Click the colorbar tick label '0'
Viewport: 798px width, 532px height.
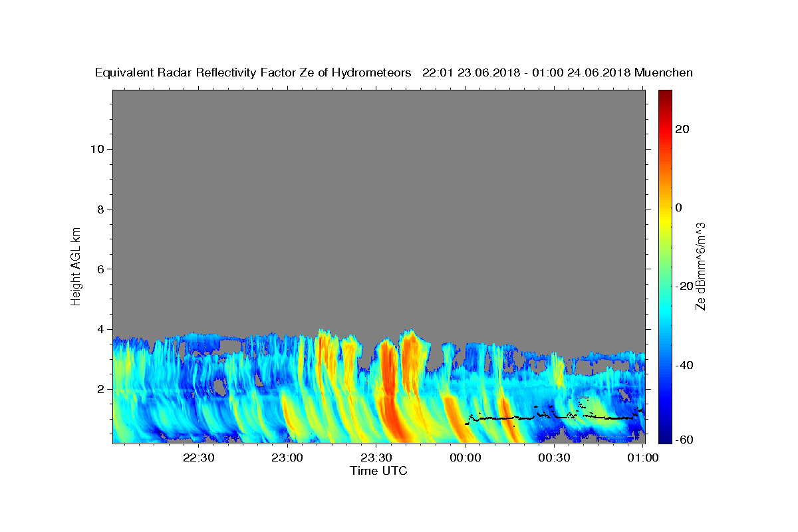tap(678, 208)
